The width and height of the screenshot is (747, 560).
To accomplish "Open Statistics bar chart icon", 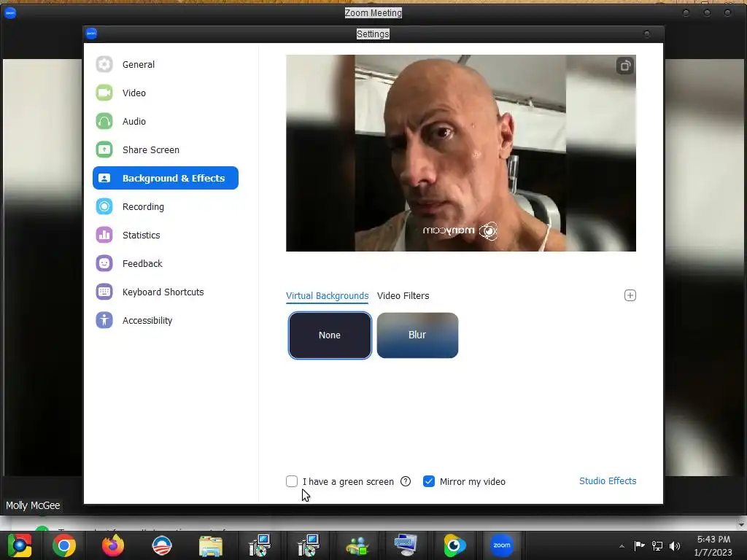I will [104, 235].
